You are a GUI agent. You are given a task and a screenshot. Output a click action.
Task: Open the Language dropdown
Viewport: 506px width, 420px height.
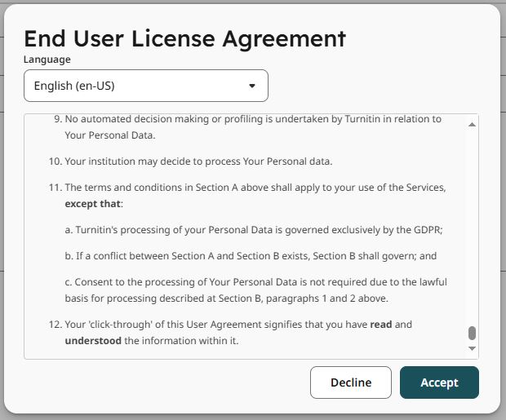[x=145, y=86]
